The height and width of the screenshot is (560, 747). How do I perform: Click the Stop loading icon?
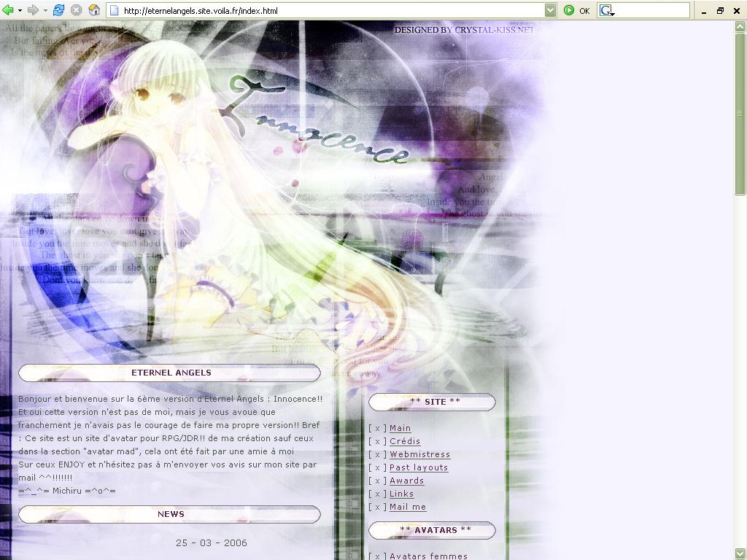pyautogui.click(x=76, y=10)
